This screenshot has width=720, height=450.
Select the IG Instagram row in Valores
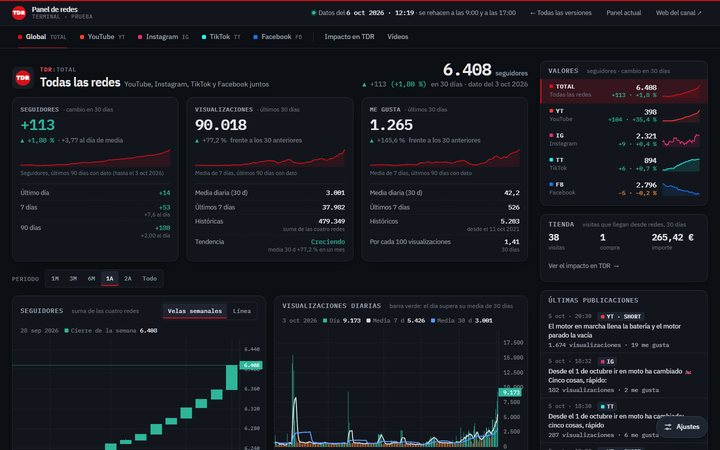tap(624, 140)
